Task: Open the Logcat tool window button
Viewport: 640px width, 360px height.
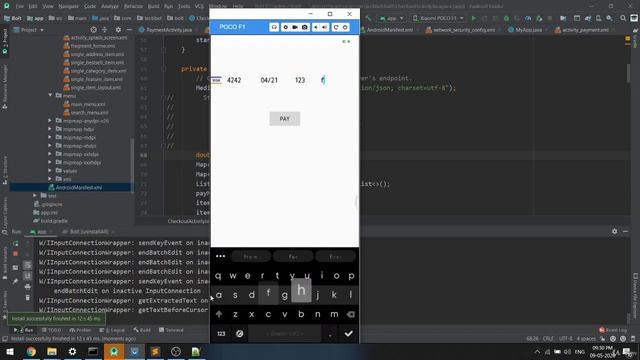Action: pos(112,330)
